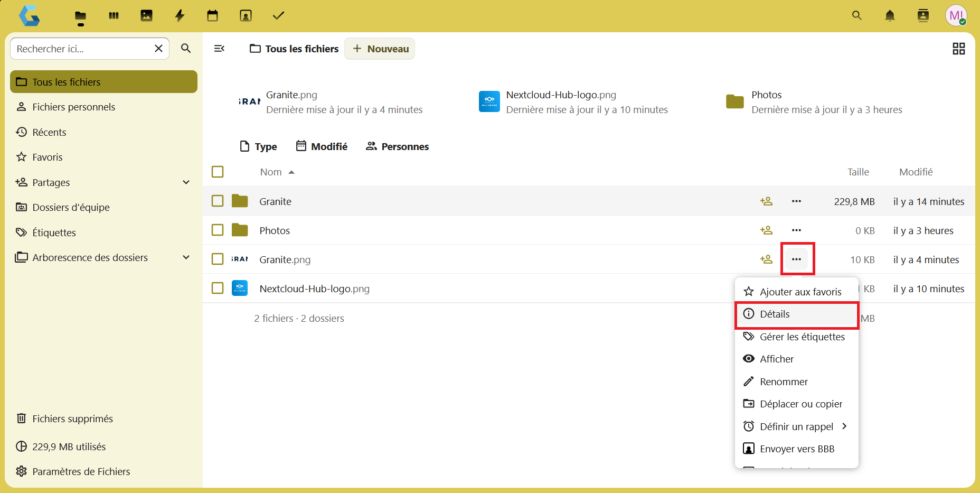
Task: Expand the Partages section
Action: pos(186,182)
